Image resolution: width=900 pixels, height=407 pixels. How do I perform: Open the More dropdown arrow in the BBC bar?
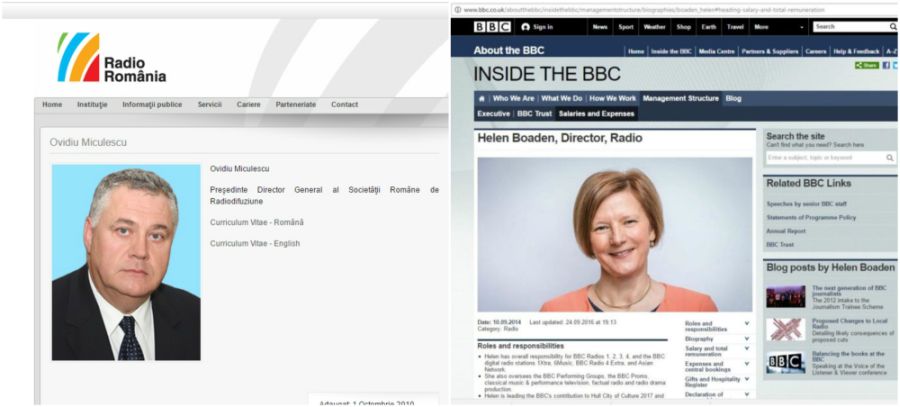[x=802, y=27]
